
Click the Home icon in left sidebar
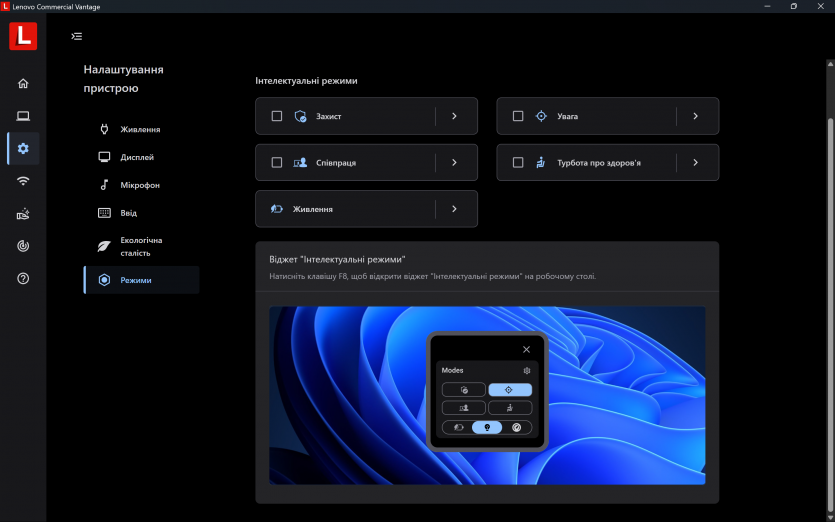[x=23, y=83]
